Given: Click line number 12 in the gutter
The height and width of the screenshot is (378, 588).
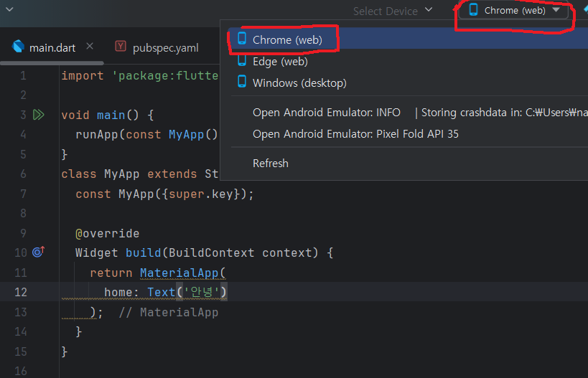Looking at the screenshot, I should pos(21,292).
